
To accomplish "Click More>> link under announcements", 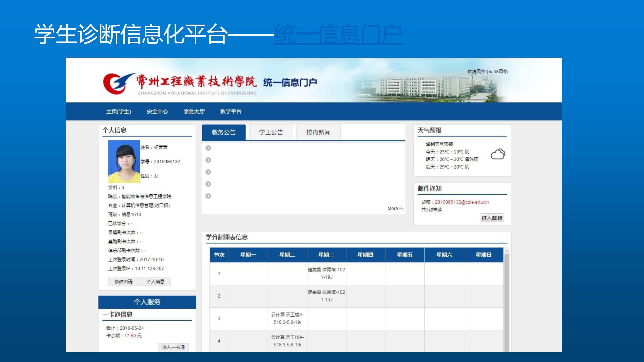I will point(395,208).
